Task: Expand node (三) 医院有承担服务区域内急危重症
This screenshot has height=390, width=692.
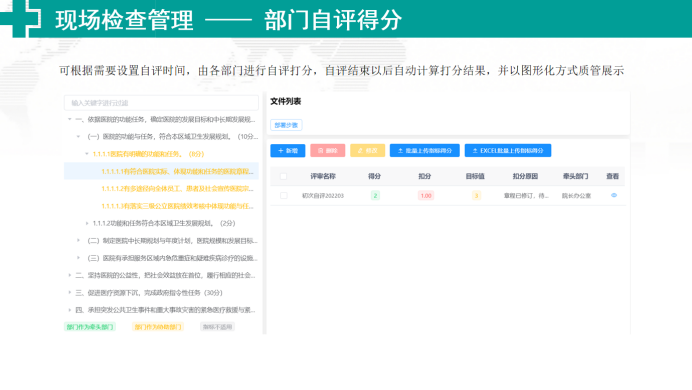Action: point(79,258)
